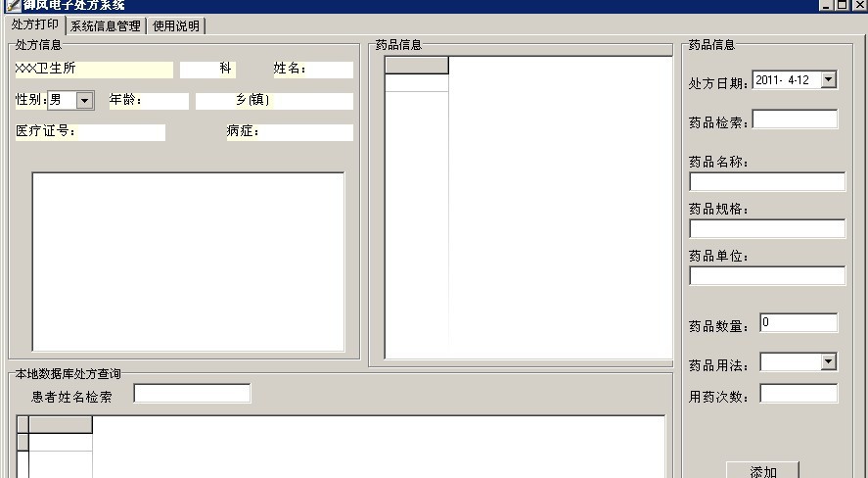Close the 御风电子处方系统 window
Screen dimensions: 868x478
click(859, 5)
